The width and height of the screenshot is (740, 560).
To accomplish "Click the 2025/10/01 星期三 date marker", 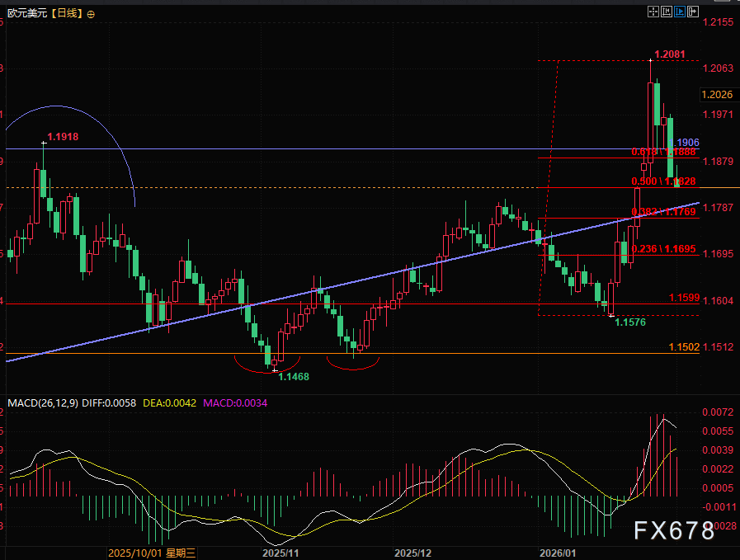I will tap(152, 553).
